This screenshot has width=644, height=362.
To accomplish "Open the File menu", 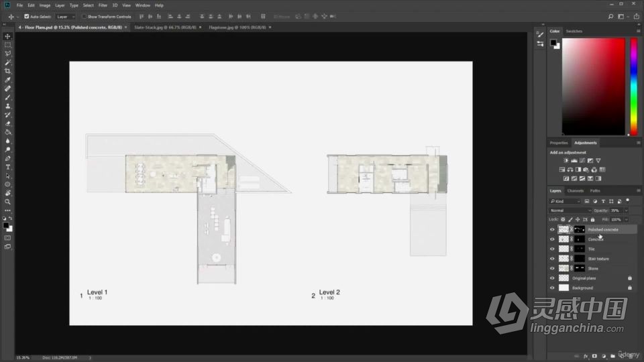I will tap(19, 5).
